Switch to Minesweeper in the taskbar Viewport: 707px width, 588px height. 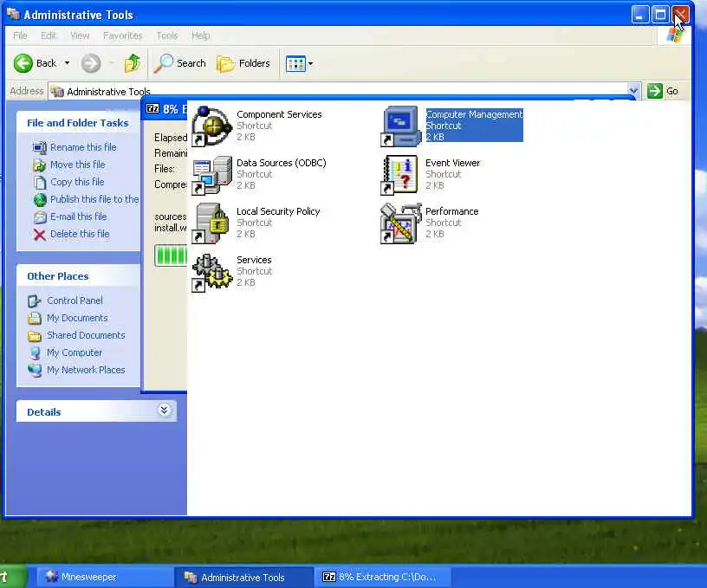pos(103,577)
